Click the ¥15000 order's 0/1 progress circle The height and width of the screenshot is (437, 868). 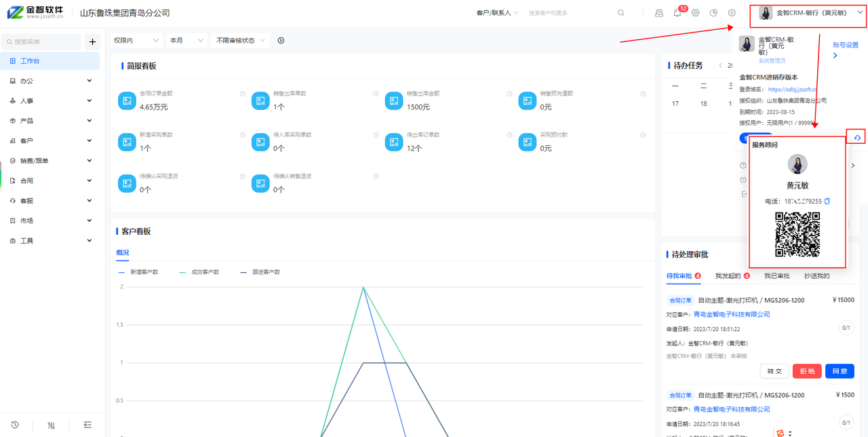(x=846, y=328)
